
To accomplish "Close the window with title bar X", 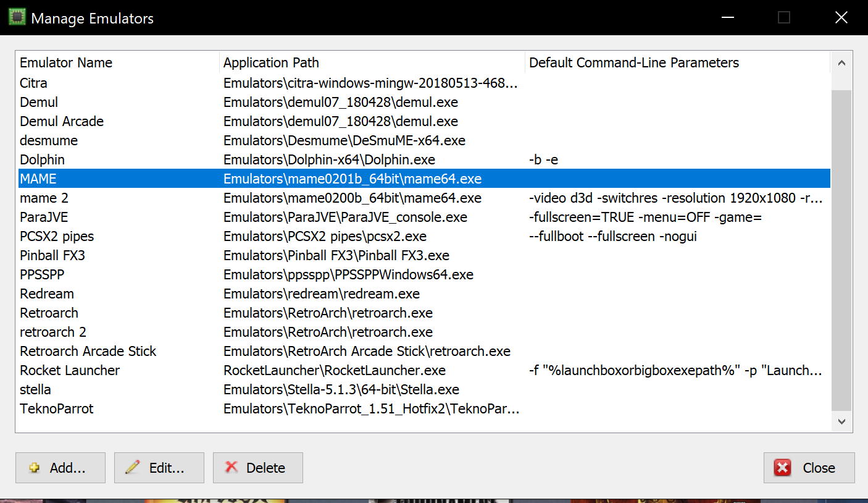I will (x=841, y=17).
